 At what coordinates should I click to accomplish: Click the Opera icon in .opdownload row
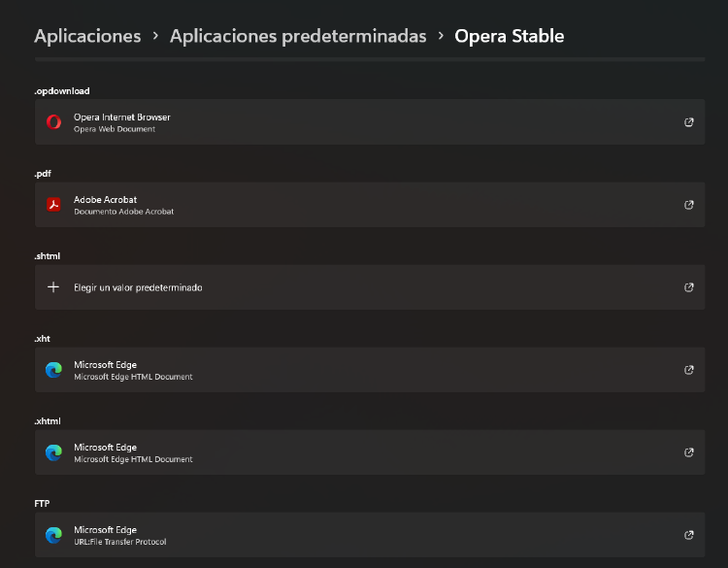point(53,122)
